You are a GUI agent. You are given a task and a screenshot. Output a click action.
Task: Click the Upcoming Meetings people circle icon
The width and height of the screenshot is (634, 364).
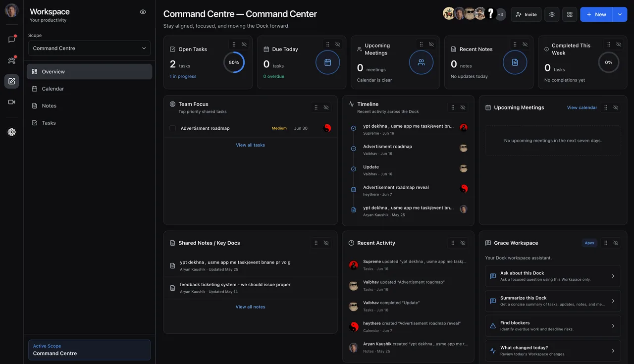tap(421, 62)
